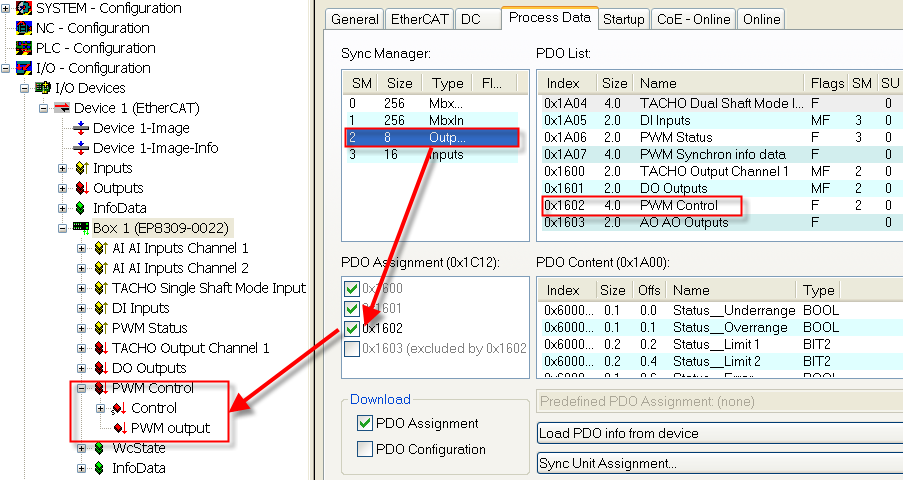This screenshot has height=480, width=903.
Task: Select the 0x1603 AO AO Outputs row
Action: coord(720,222)
